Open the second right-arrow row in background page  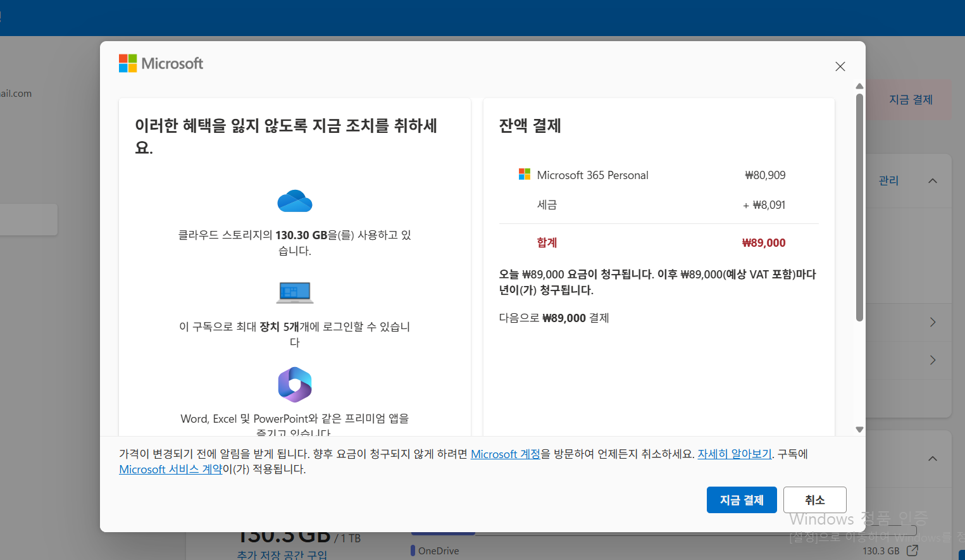coord(933,360)
